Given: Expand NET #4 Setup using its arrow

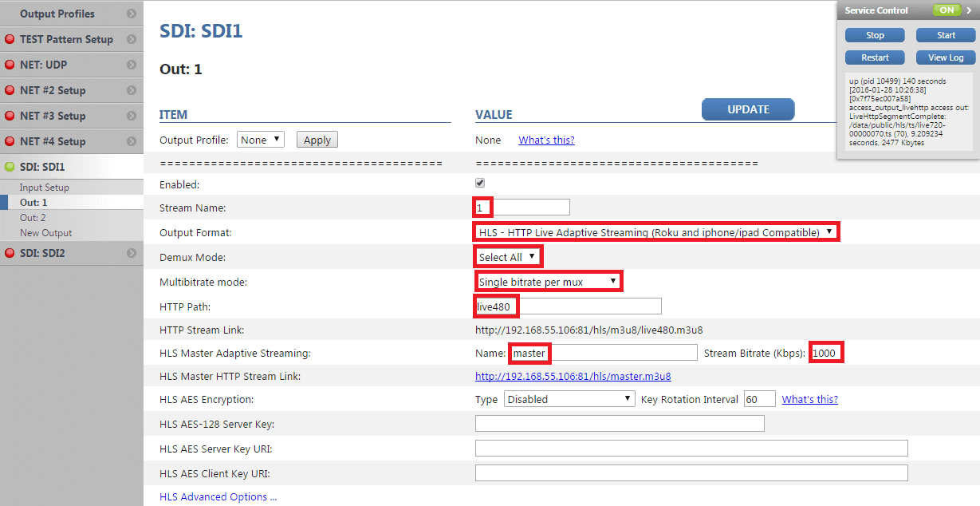Looking at the screenshot, I should (x=132, y=141).
